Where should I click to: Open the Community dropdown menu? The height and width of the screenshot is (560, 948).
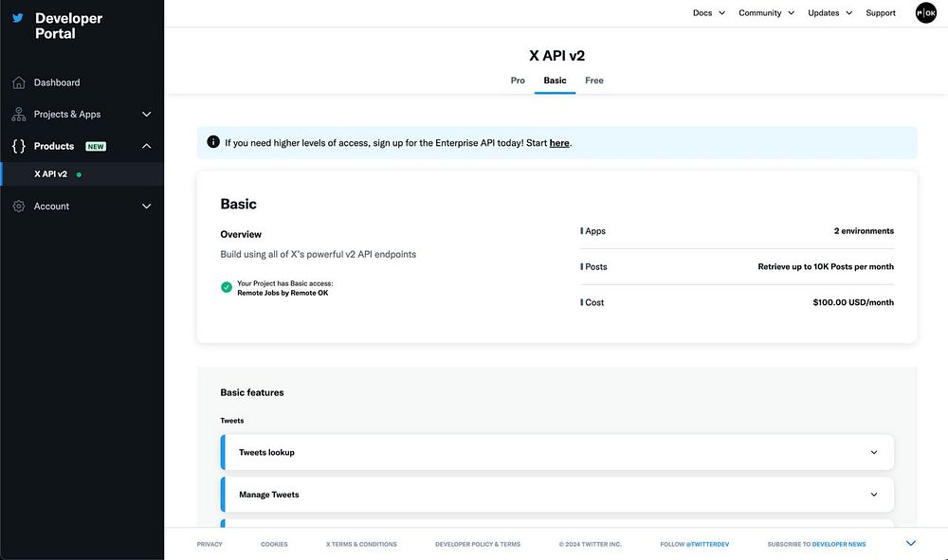pyautogui.click(x=766, y=12)
